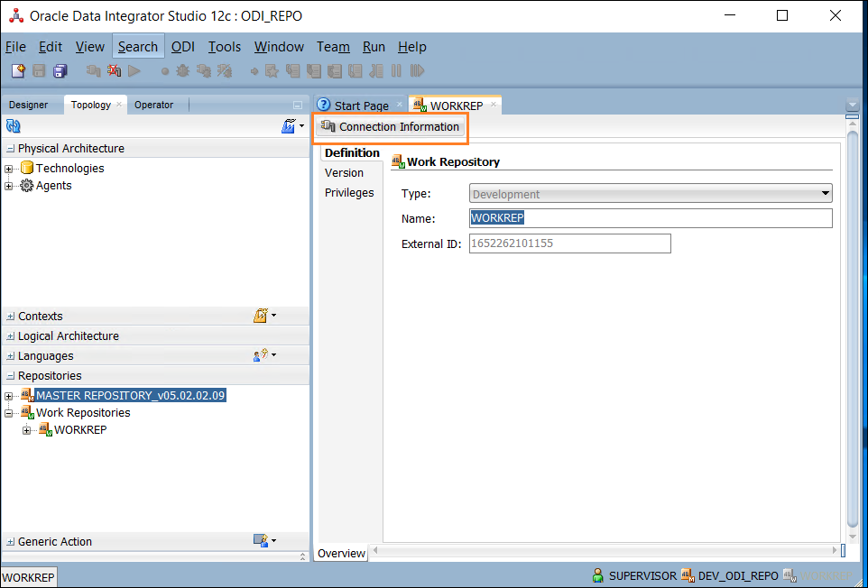Click the Refresh icon in Topology panel

(x=14, y=126)
